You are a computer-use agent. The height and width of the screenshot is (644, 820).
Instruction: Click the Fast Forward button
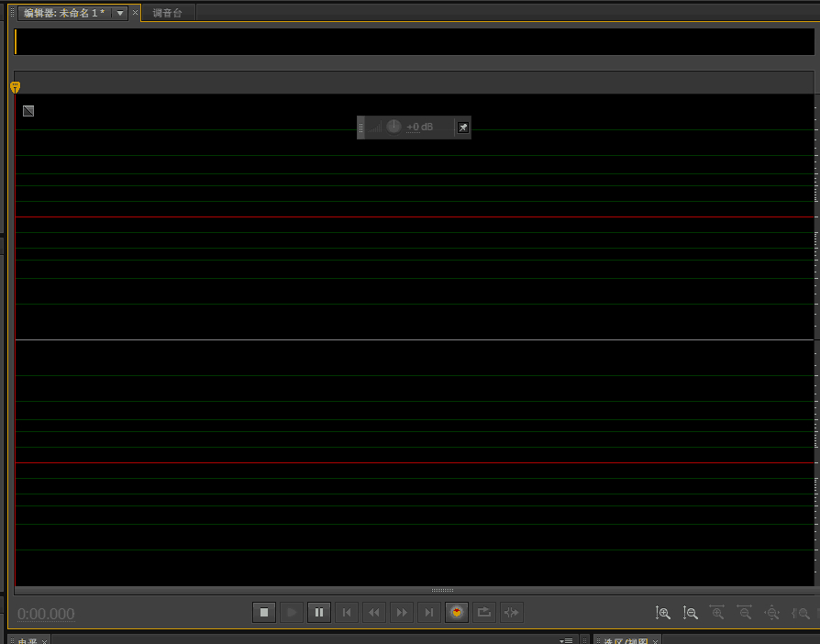click(x=402, y=612)
